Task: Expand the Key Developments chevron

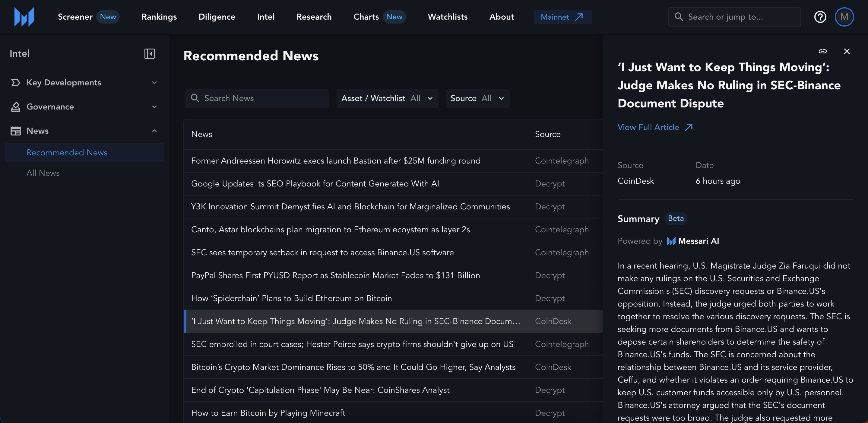Action: pyautogui.click(x=154, y=83)
